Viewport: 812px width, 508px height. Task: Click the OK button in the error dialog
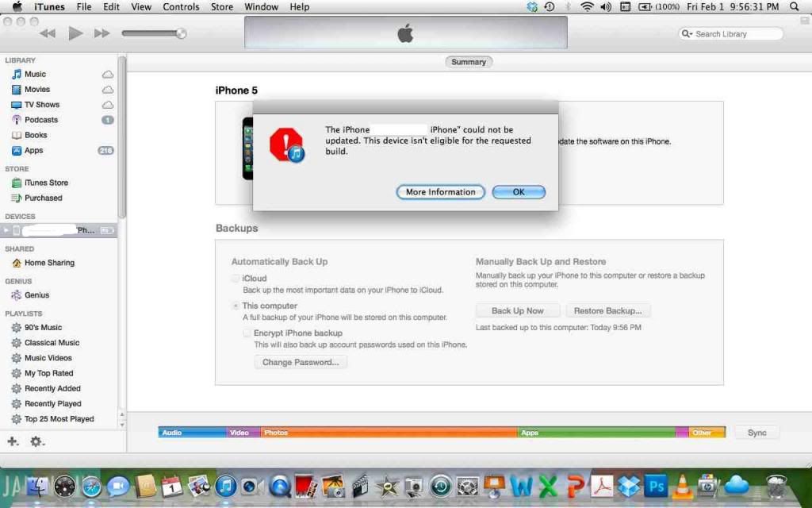[519, 192]
